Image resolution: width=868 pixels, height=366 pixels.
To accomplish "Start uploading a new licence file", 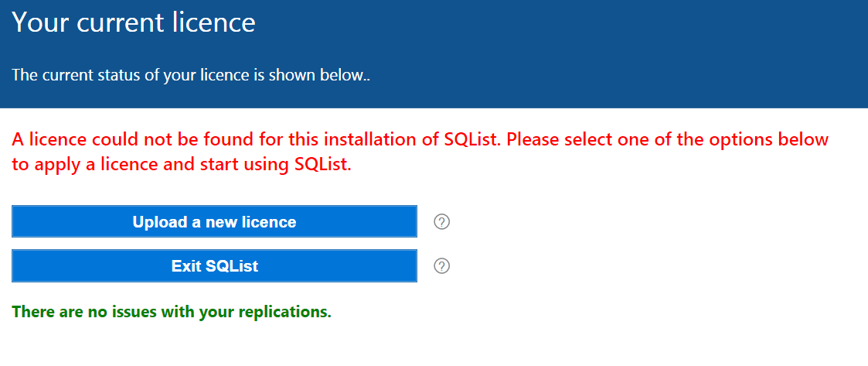I will [x=214, y=222].
